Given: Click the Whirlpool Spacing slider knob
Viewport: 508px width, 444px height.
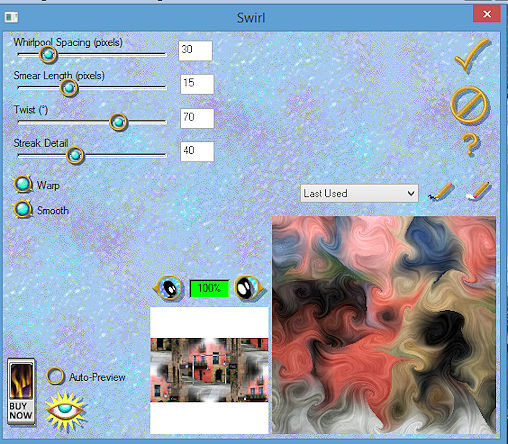Looking at the screenshot, I should [x=48, y=54].
